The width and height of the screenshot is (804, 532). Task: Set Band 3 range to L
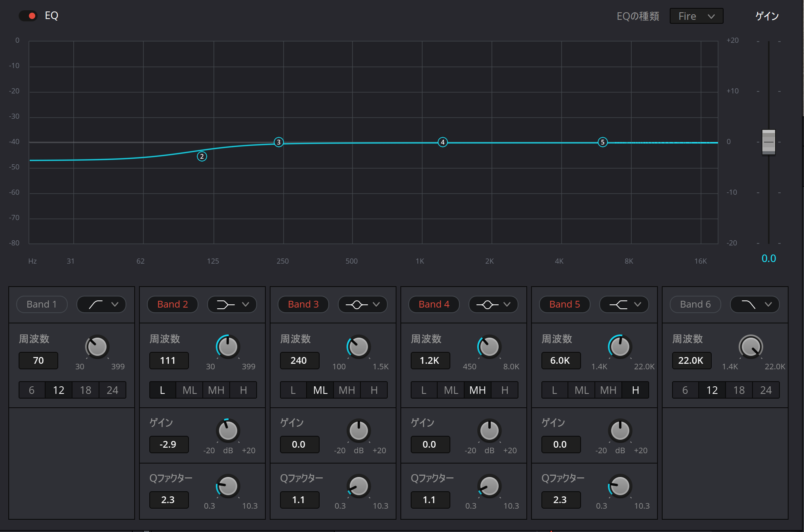(293, 390)
